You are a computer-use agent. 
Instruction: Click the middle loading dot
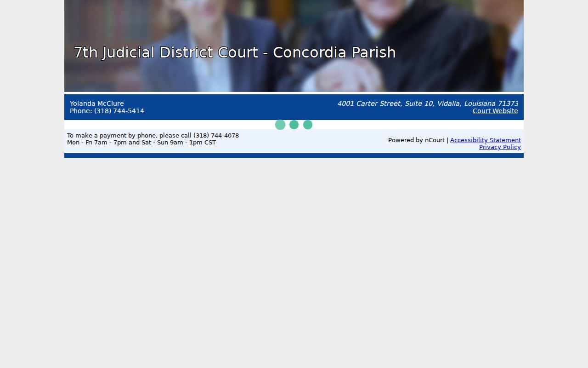(294, 125)
